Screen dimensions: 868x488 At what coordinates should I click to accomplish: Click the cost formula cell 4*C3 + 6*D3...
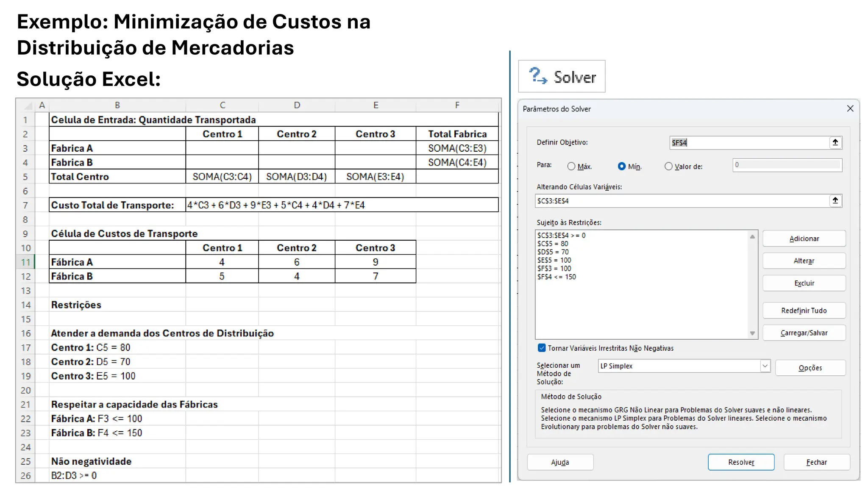(x=342, y=205)
